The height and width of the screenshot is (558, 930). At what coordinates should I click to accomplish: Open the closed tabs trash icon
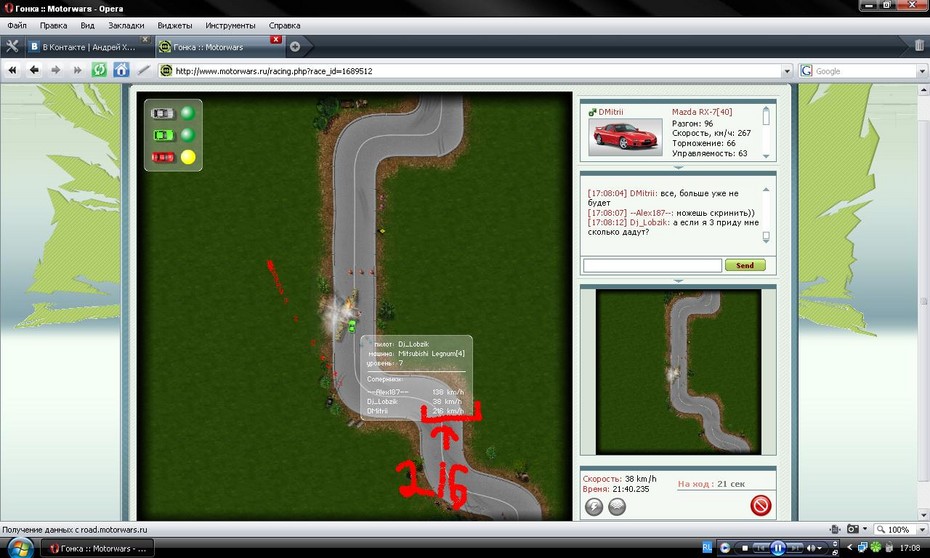919,45
